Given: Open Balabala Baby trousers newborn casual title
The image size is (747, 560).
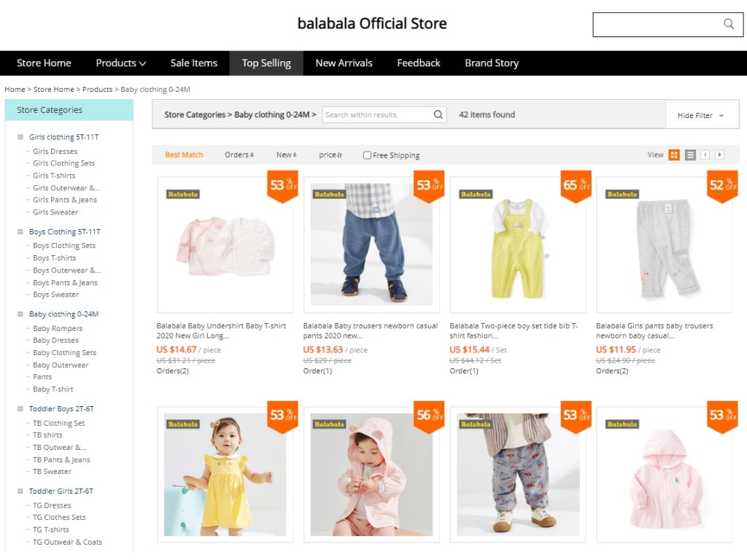Looking at the screenshot, I should 370,331.
